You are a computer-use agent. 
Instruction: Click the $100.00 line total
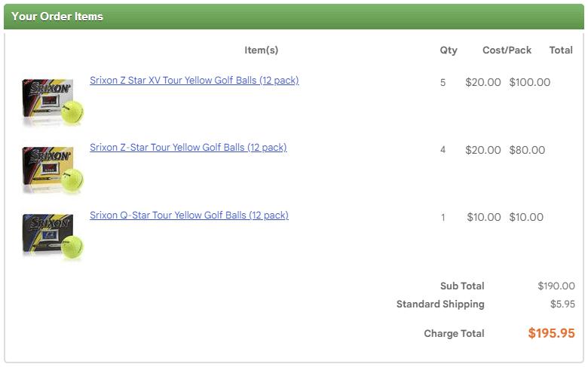[x=530, y=83]
